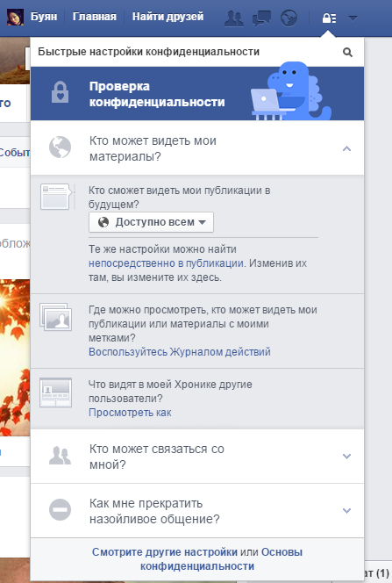Click dinosaur mascot illustration
The image size is (392, 583).
pos(291,91)
